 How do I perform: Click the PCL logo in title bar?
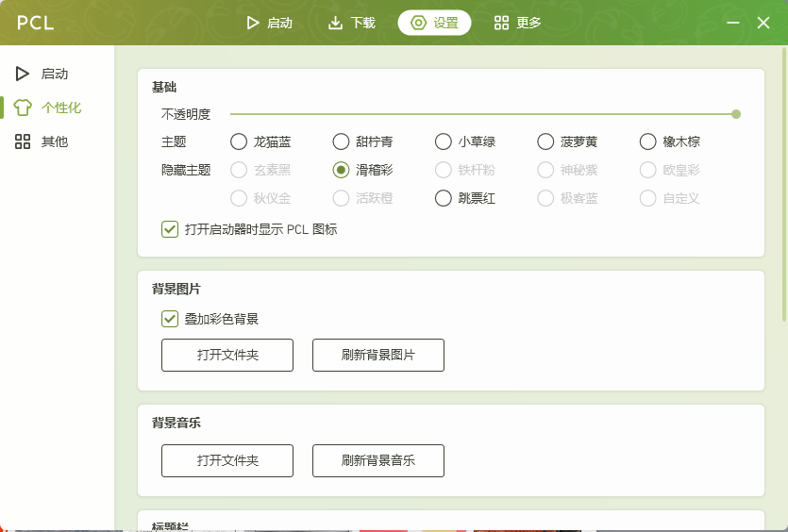(x=35, y=23)
